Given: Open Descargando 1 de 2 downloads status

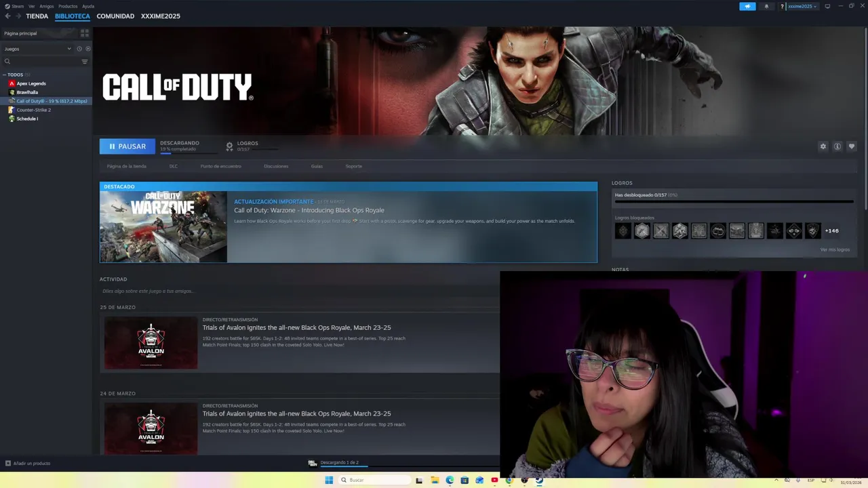Looking at the screenshot, I should click(x=339, y=463).
